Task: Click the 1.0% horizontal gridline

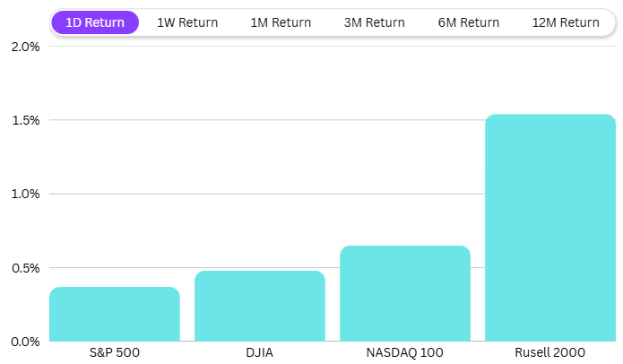Action: (269, 194)
